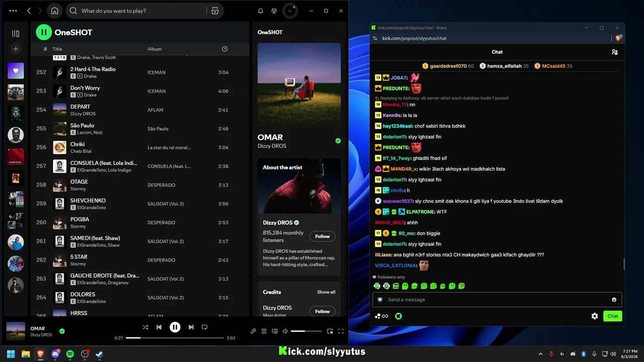Open Discord from the taskbar
The height and width of the screenshot is (362, 644).
click(55, 354)
